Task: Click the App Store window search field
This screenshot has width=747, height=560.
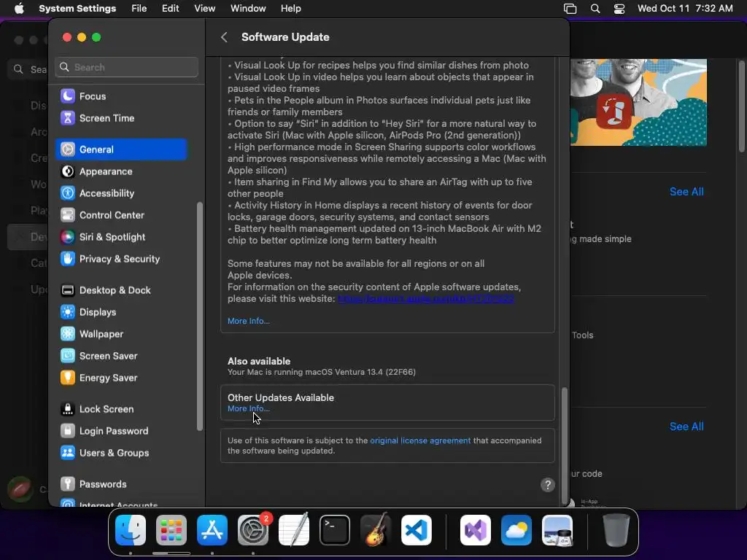Action: pos(29,69)
